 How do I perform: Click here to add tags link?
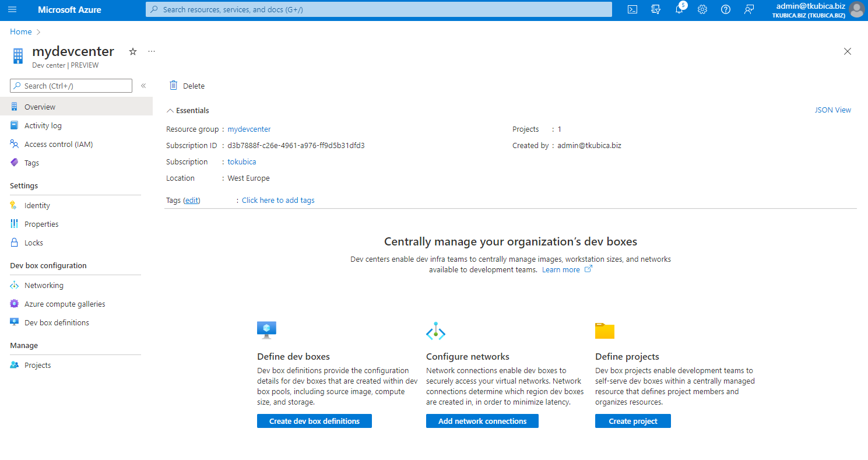point(278,200)
